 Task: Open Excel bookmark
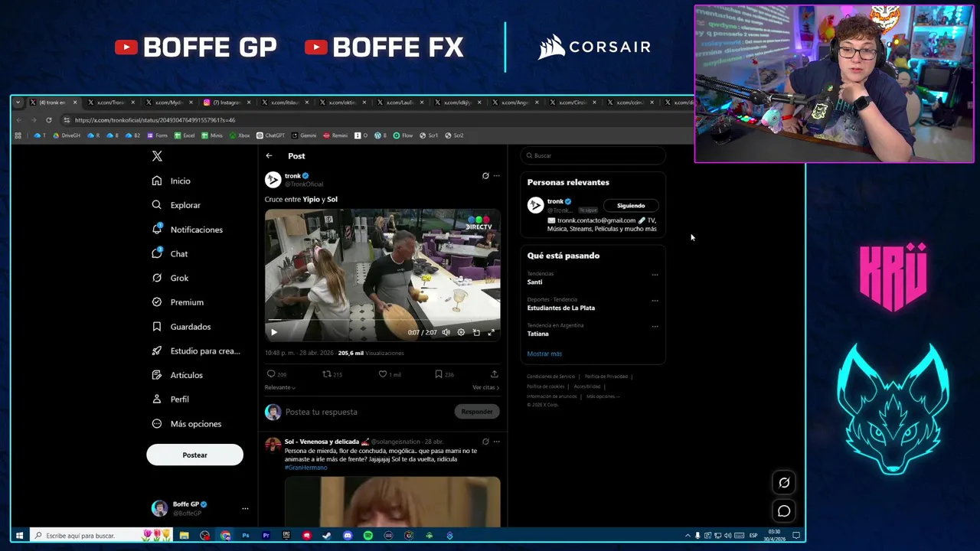coord(185,135)
